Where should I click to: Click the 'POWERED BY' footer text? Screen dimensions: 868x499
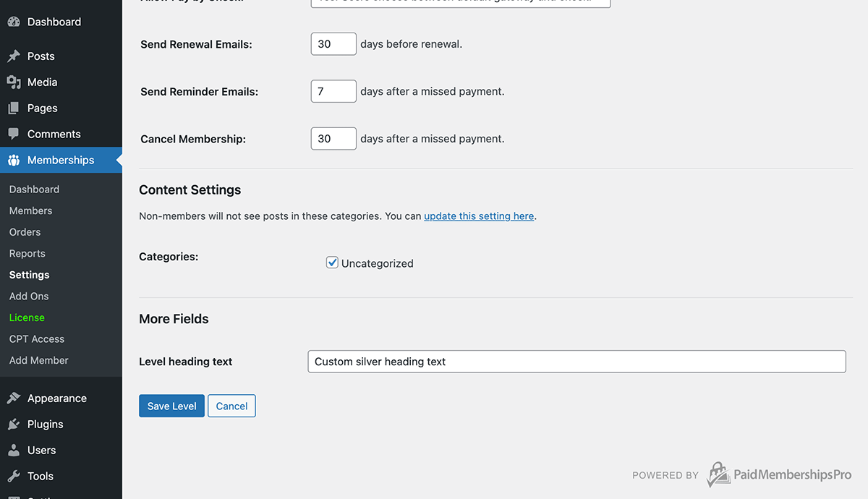(665, 475)
